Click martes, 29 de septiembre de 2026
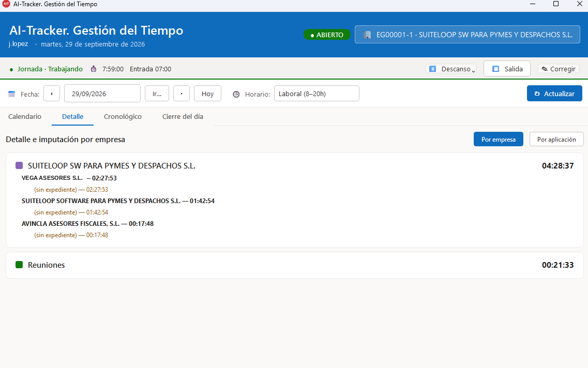This screenshot has height=368, width=588. pos(93,44)
